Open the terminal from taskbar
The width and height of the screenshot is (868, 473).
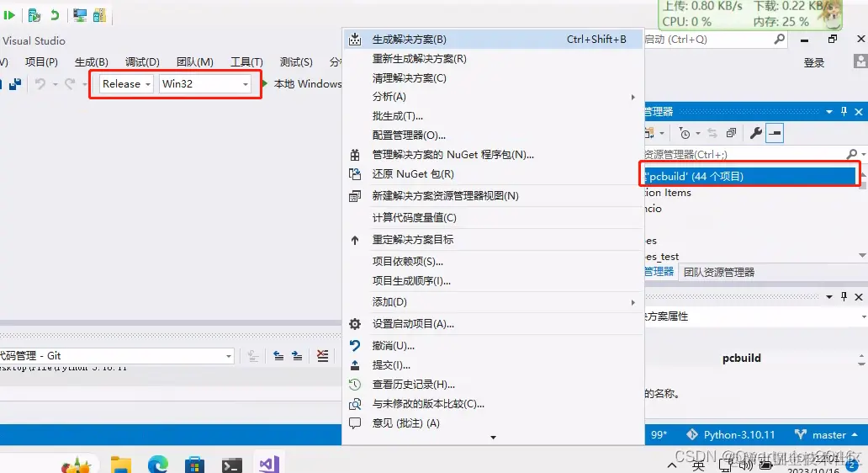pos(232,465)
